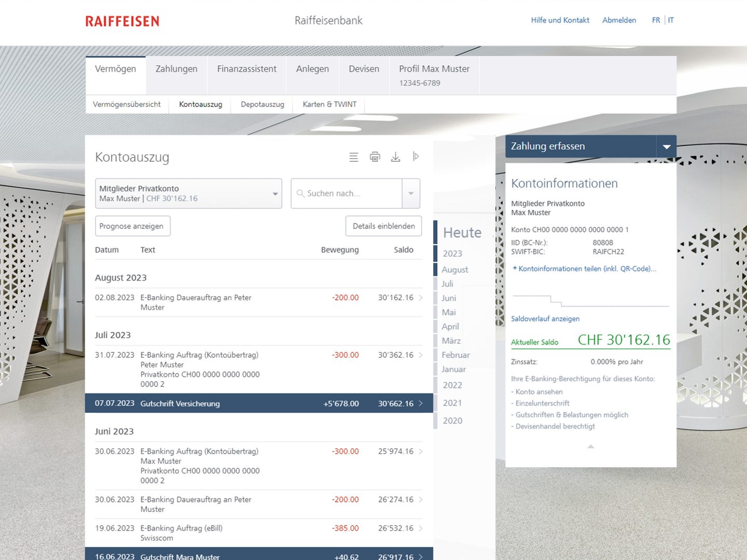Open the Depotauszug sub-tab
The image size is (747, 560).
[262, 104]
